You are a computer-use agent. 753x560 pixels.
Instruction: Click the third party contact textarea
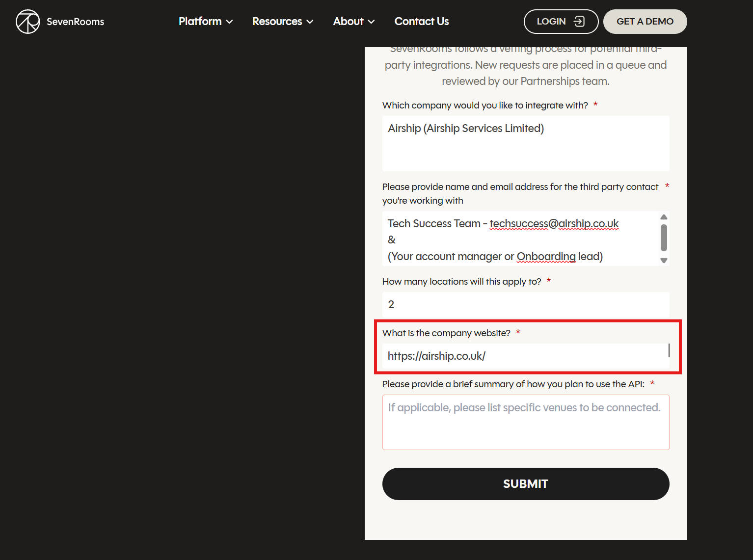(520, 239)
